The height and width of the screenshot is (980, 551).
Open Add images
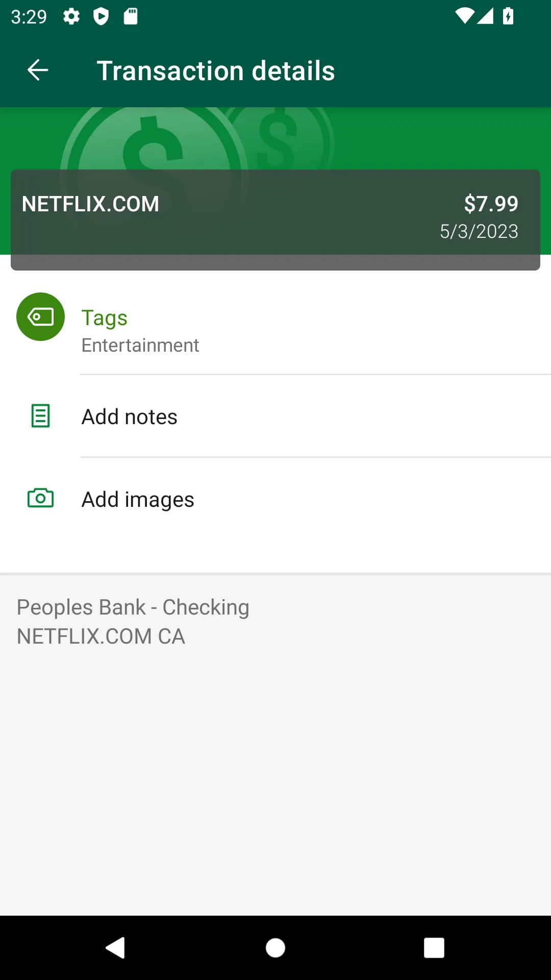click(x=138, y=500)
